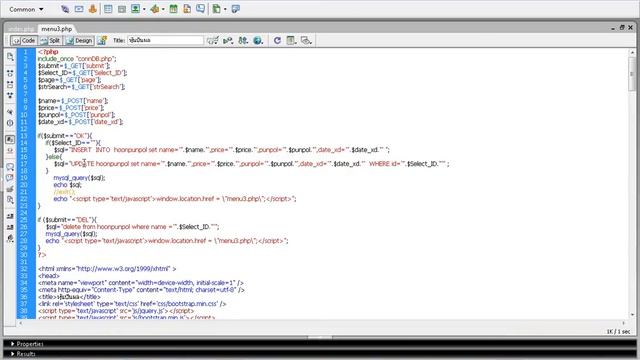
Task: Open the Images dropdown arrow
Action: [x=144, y=9]
